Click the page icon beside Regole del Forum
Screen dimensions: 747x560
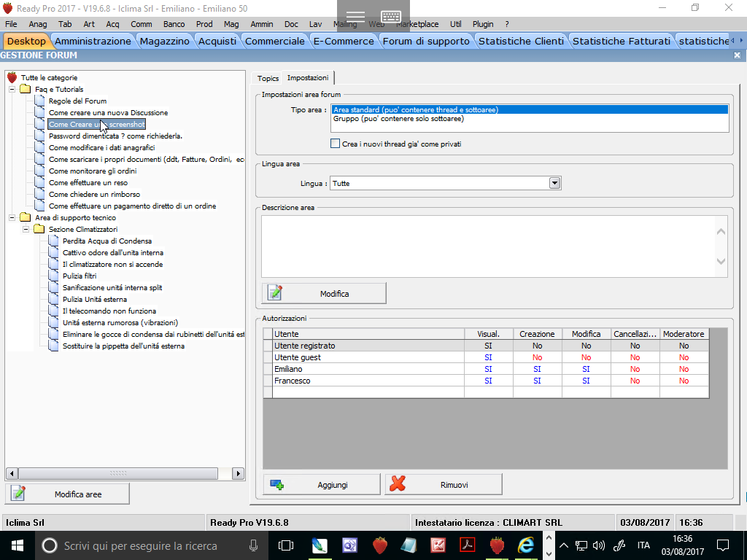(x=40, y=101)
